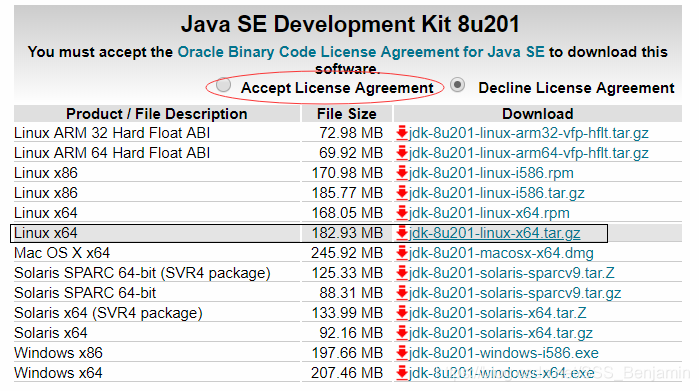Click red download arrow for linux-x64.tar.gz

[402, 233]
